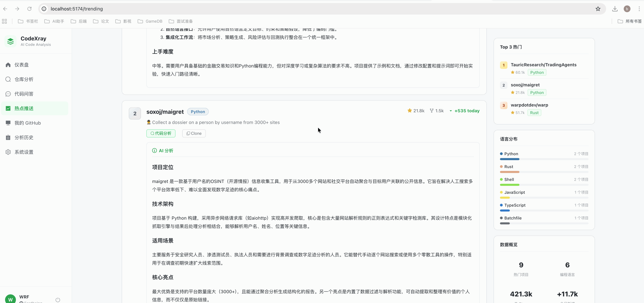644x303 pixels.
Task: Click the Shell language progress bar
Action: [544, 185]
